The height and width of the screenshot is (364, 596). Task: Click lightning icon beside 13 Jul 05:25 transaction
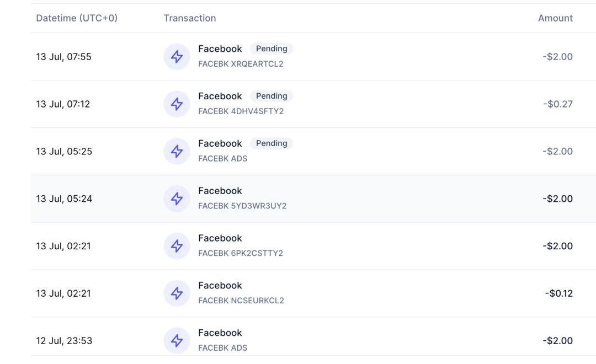pos(177,152)
